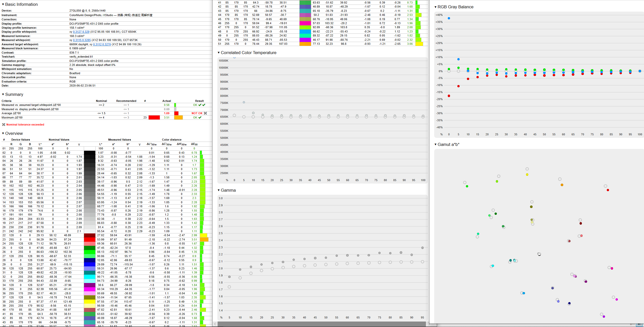Select pure green swatch in patch row 26
Viewport: 644px width, 327px height.
[90, 252]
